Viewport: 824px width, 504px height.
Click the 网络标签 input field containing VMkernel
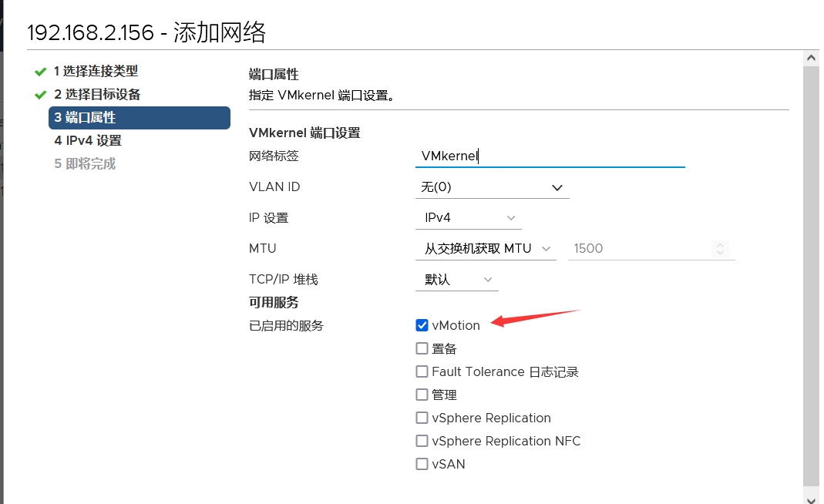(550, 156)
